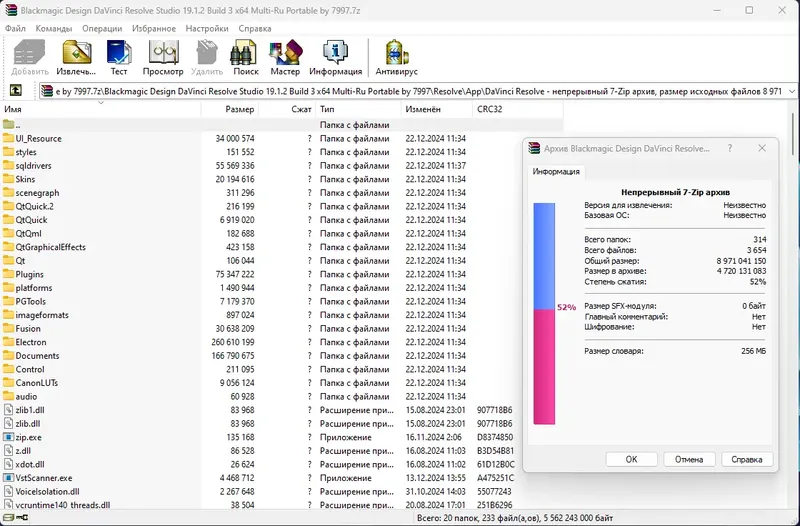Click the 260 610 199 size value
The width and height of the screenshot is (800, 526).
[x=233, y=342]
